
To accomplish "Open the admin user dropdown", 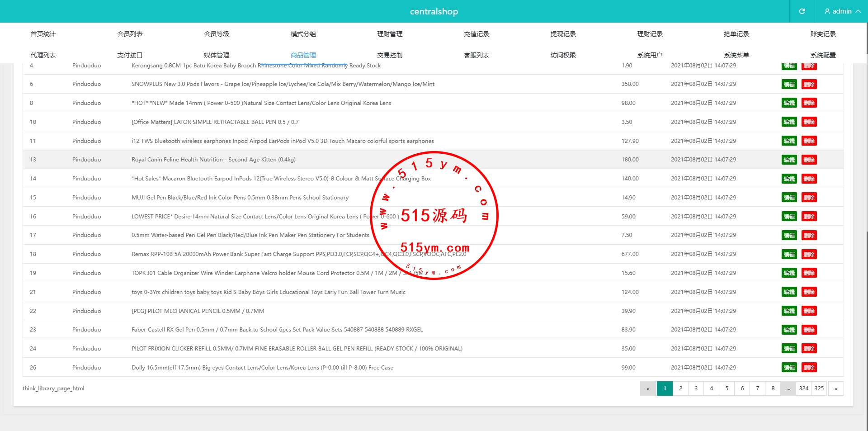I will click(x=842, y=11).
